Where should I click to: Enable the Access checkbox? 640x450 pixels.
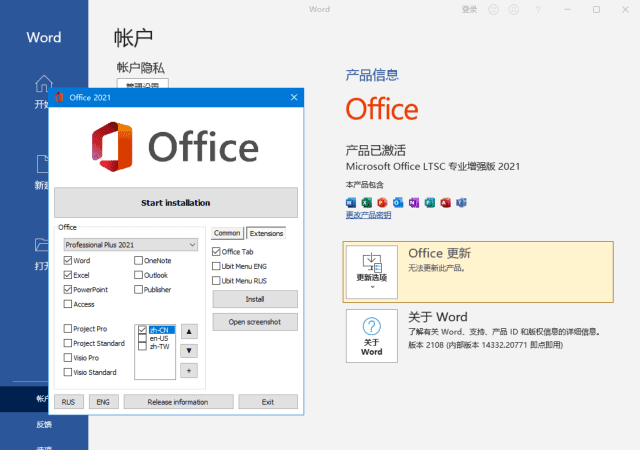pyautogui.click(x=68, y=304)
